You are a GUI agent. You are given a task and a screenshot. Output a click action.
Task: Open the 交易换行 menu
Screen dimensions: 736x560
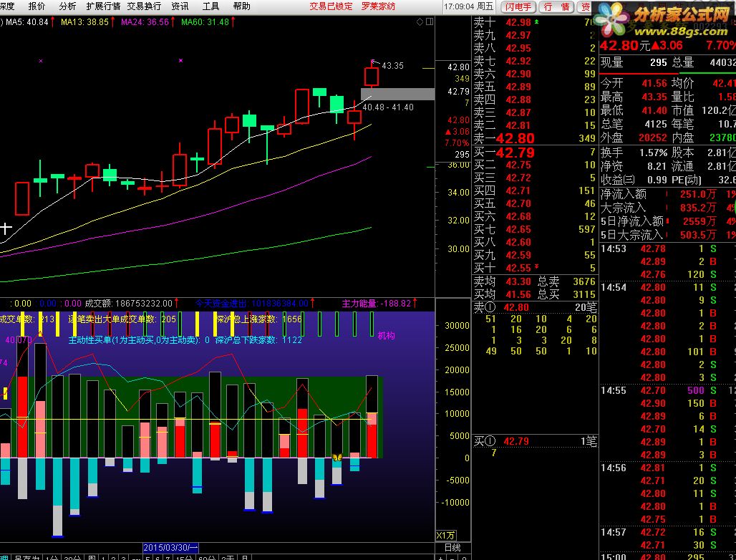(144, 6)
